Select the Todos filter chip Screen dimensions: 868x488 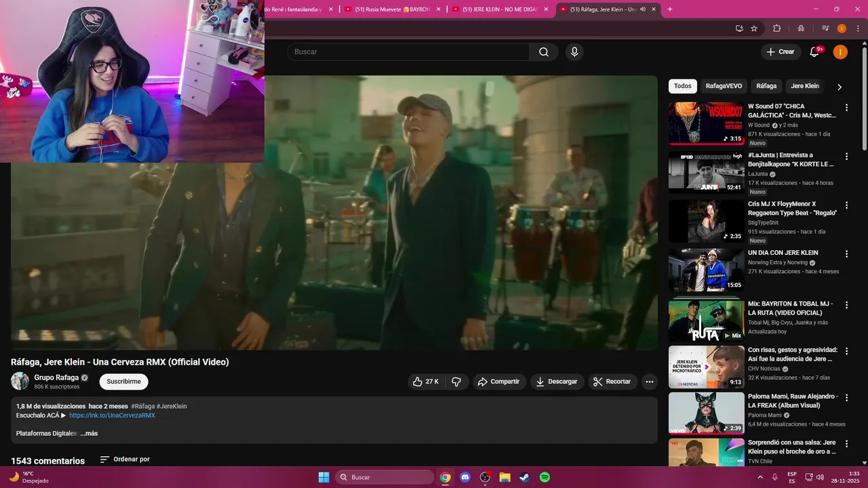[683, 86]
